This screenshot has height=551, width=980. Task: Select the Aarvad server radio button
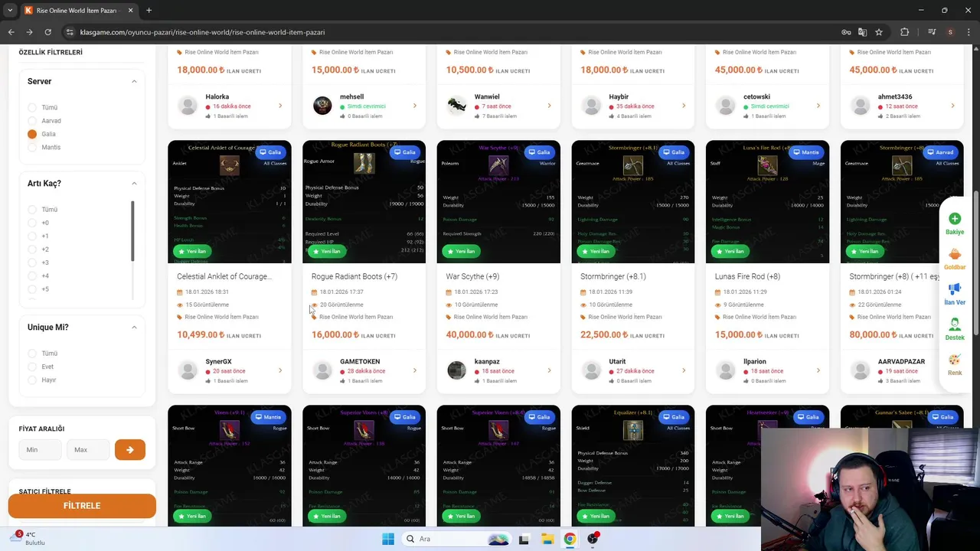(32, 121)
